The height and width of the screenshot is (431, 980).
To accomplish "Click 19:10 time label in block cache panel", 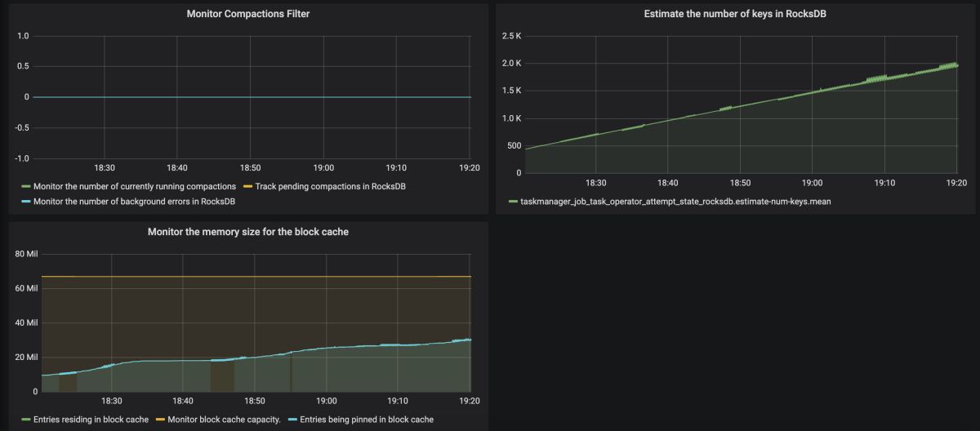I will pos(399,401).
